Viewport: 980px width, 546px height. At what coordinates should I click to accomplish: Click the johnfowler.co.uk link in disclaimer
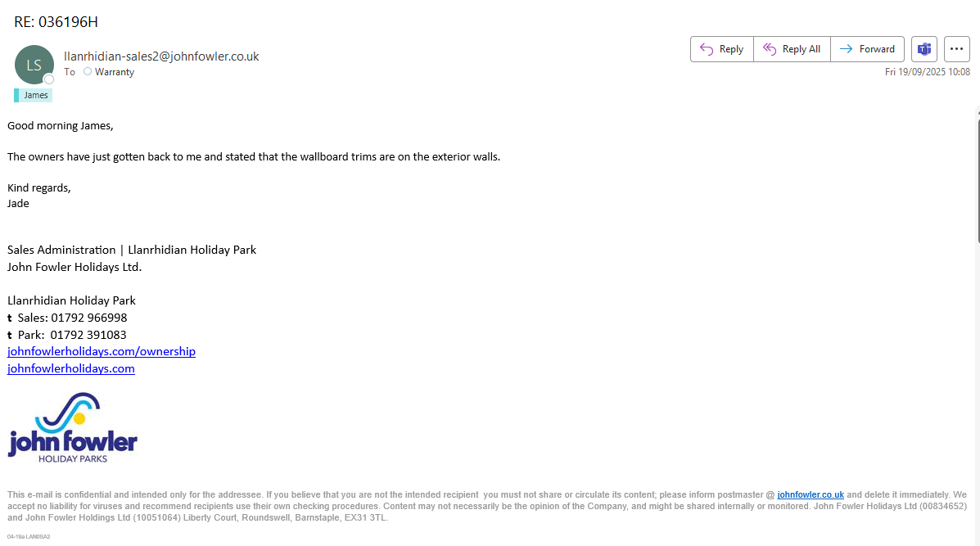(810, 495)
